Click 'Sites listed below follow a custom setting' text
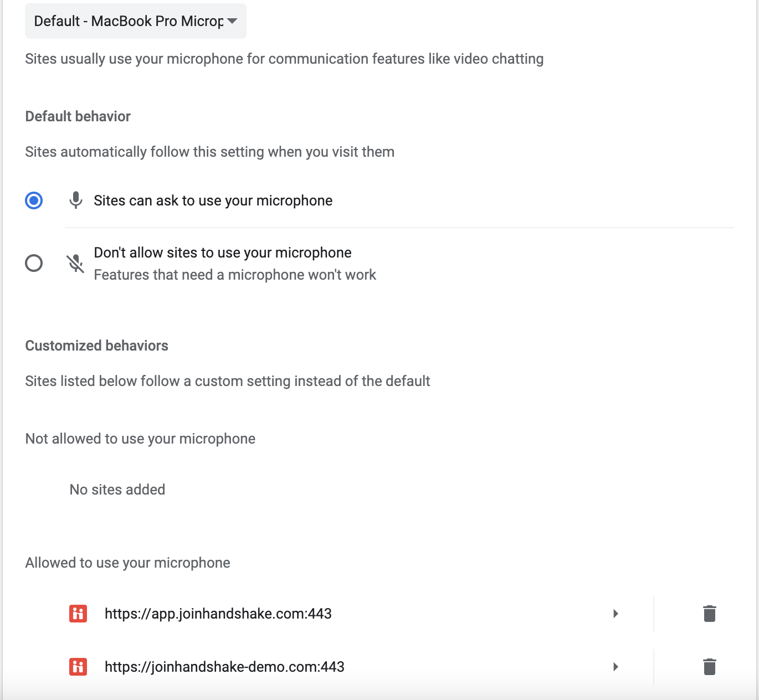 pos(228,381)
